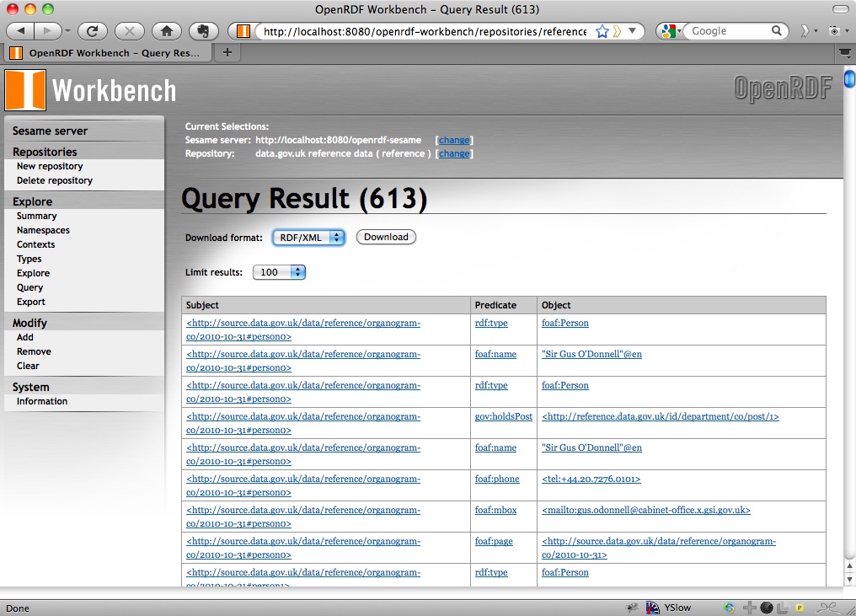Click the OpenRDF logo at top right
Screen dimensions: 856x616
point(783,89)
